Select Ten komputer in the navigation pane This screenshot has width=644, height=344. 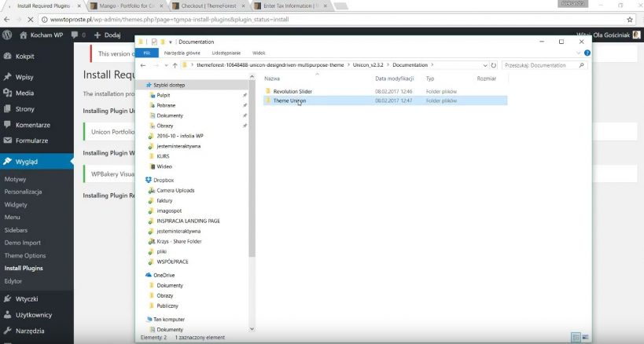[168, 319]
